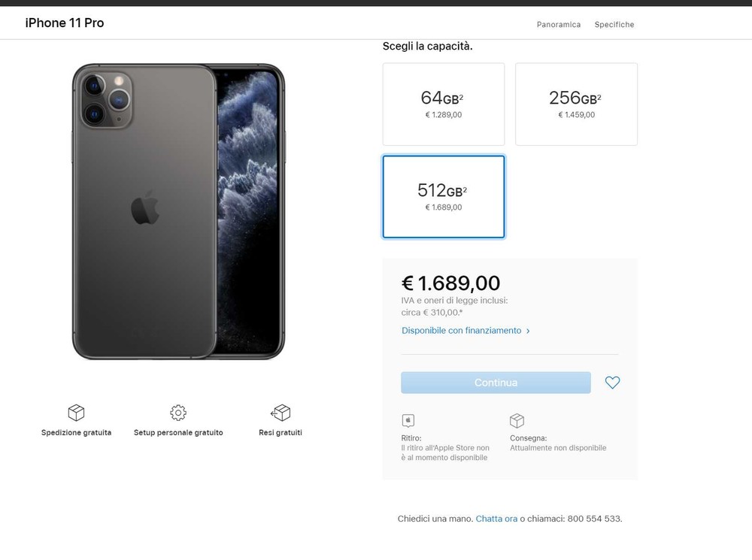The height and width of the screenshot is (560, 752).
Task: Click the Apple Store Ritiro bag icon
Action: pyautogui.click(x=408, y=420)
